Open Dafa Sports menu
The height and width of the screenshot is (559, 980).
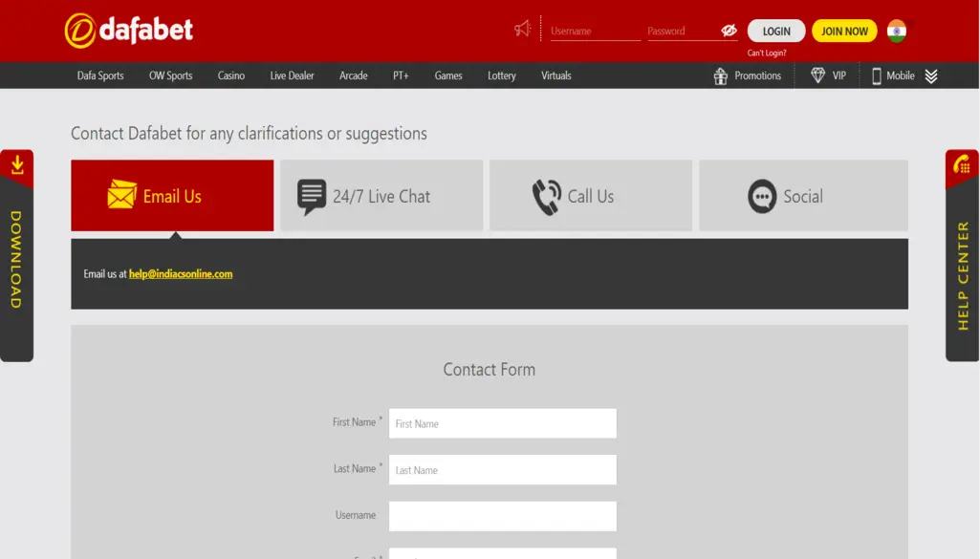pos(100,75)
